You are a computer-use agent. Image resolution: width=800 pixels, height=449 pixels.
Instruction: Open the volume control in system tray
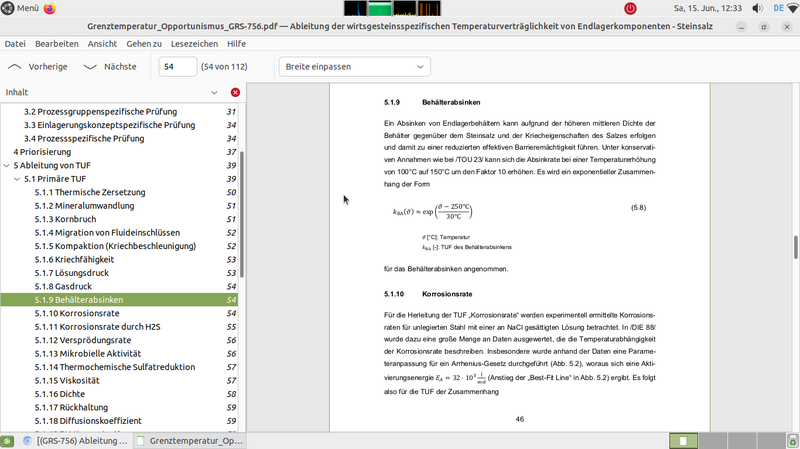756,8
